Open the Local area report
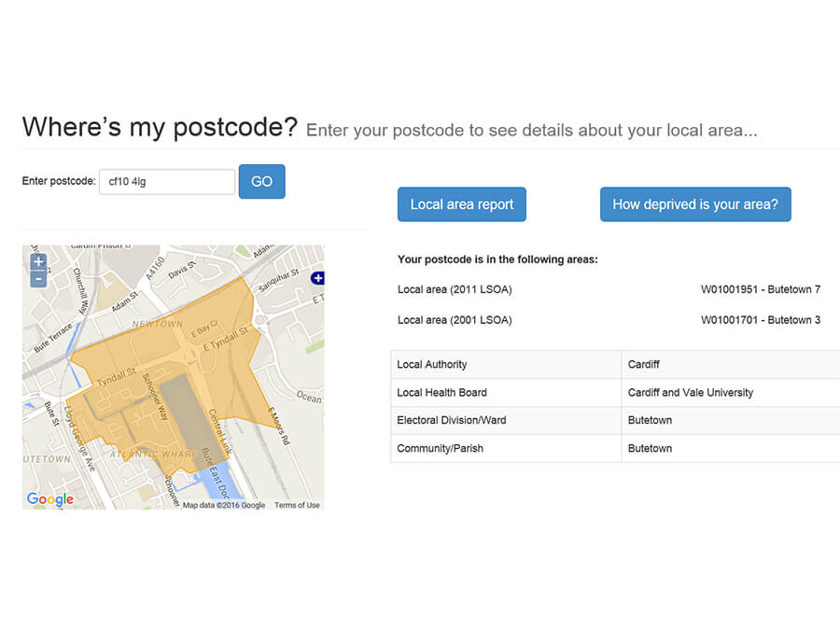The width and height of the screenshot is (840, 630). 462,204
